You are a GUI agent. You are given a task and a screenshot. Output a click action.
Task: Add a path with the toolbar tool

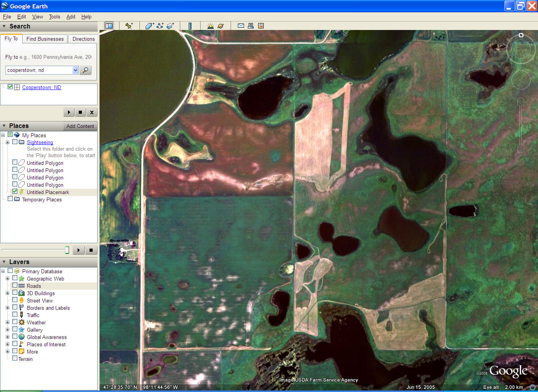tap(160, 26)
